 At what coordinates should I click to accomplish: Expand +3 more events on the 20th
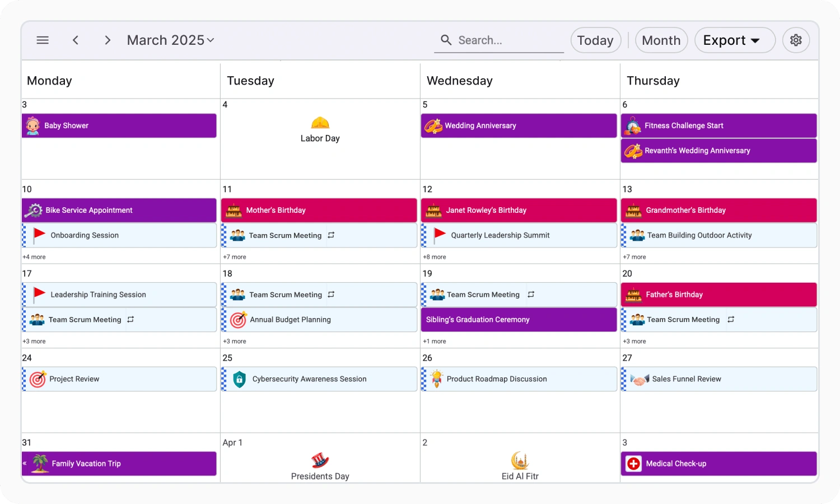click(x=634, y=341)
